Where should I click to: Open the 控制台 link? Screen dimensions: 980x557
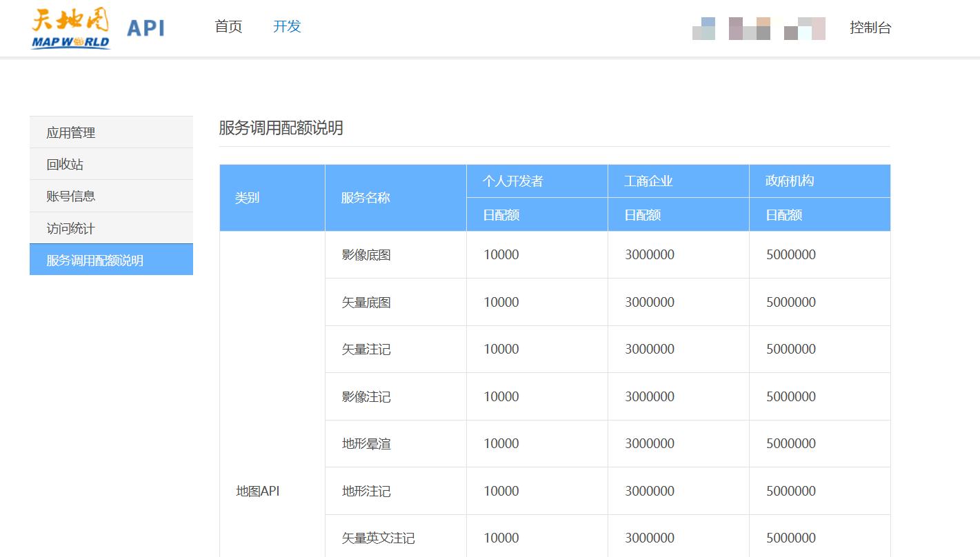[870, 28]
